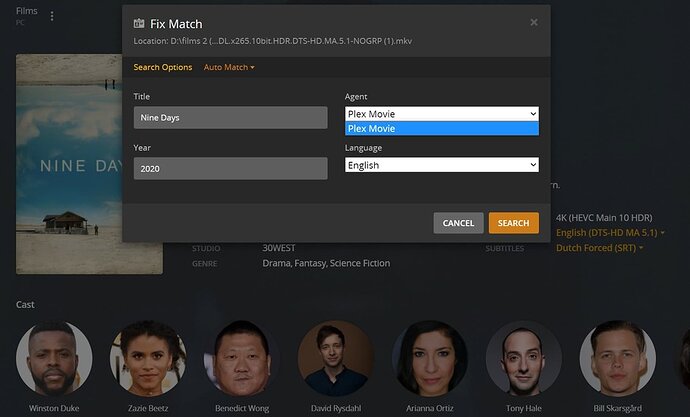Open Bill Skarsgård's cast photo
690x417 pixels.
click(x=617, y=358)
